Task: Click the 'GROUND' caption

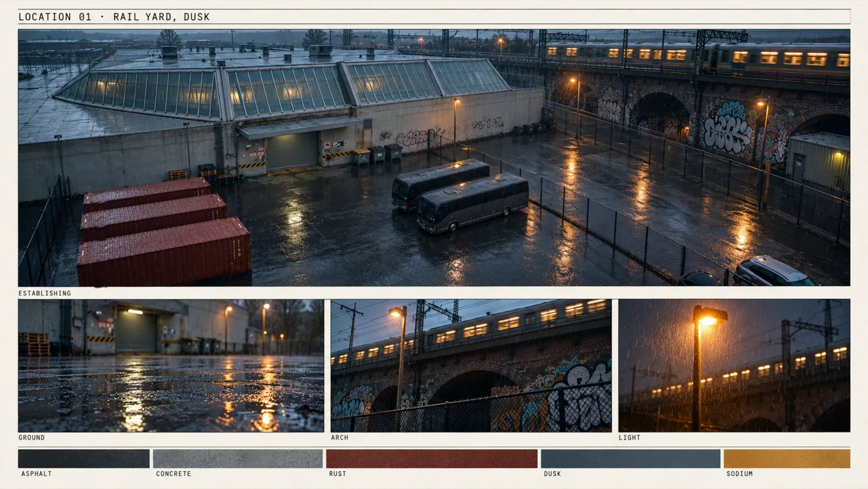Action: pos(31,437)
